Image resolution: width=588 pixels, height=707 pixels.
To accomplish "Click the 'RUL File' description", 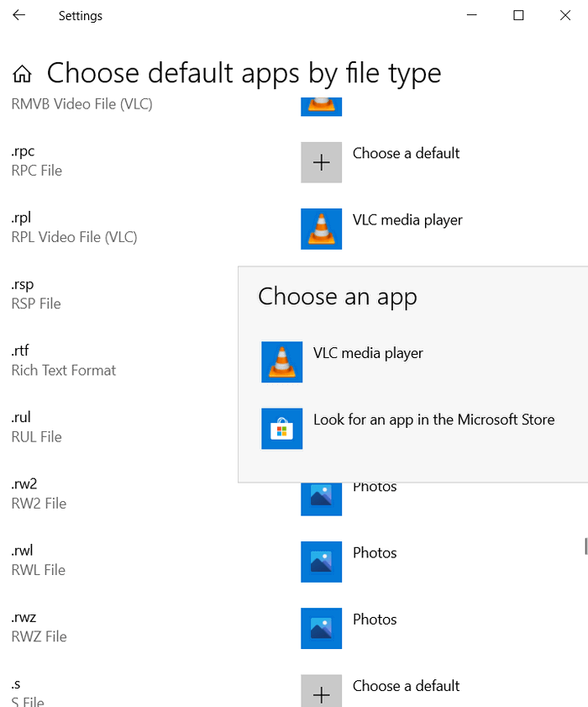I will (36, 437).
